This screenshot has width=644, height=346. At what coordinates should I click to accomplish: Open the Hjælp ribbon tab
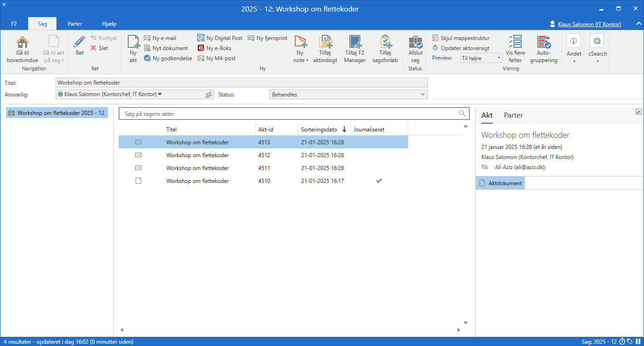coord(109,24)
